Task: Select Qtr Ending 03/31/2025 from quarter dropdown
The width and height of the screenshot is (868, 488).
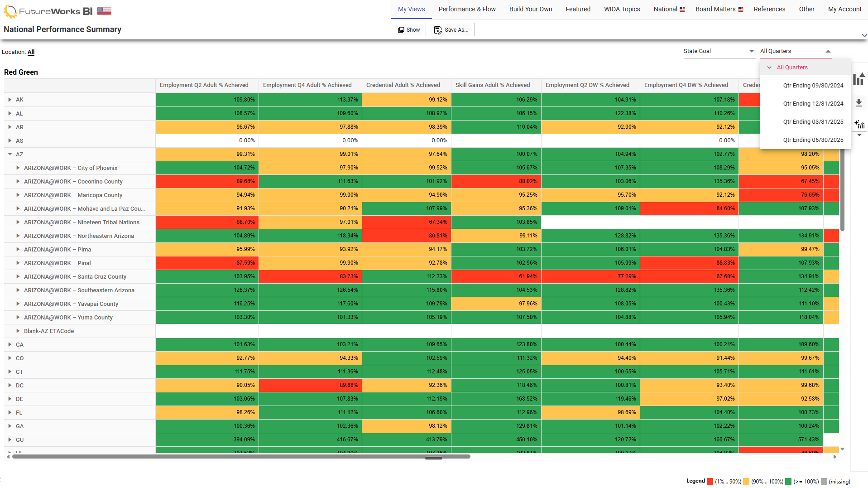Action: click(x=813, y=121)
